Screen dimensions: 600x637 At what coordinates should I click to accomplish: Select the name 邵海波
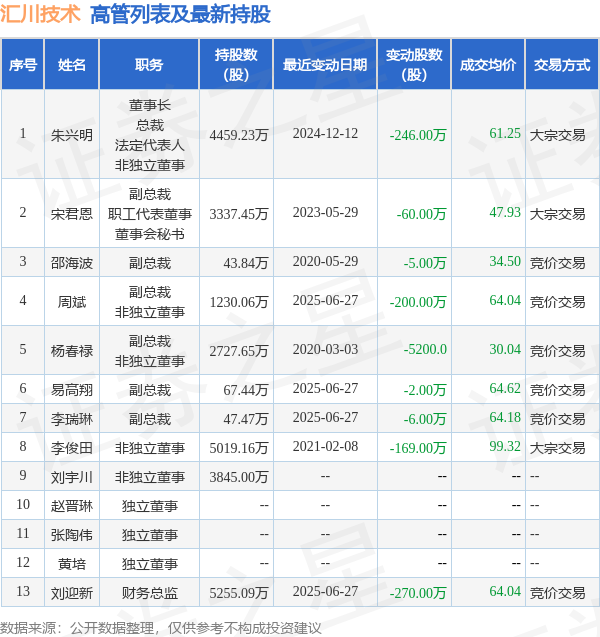click(71, 263)
